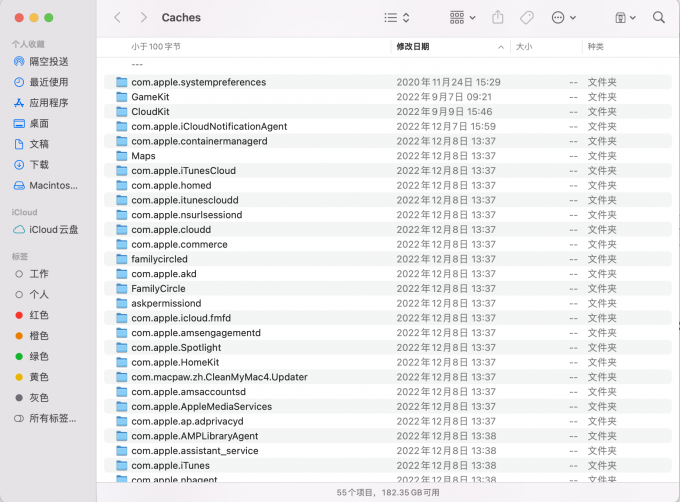This screenshot has height=502, width=680.
Task: Sort by 种类 column header
Action: (595, 46)
